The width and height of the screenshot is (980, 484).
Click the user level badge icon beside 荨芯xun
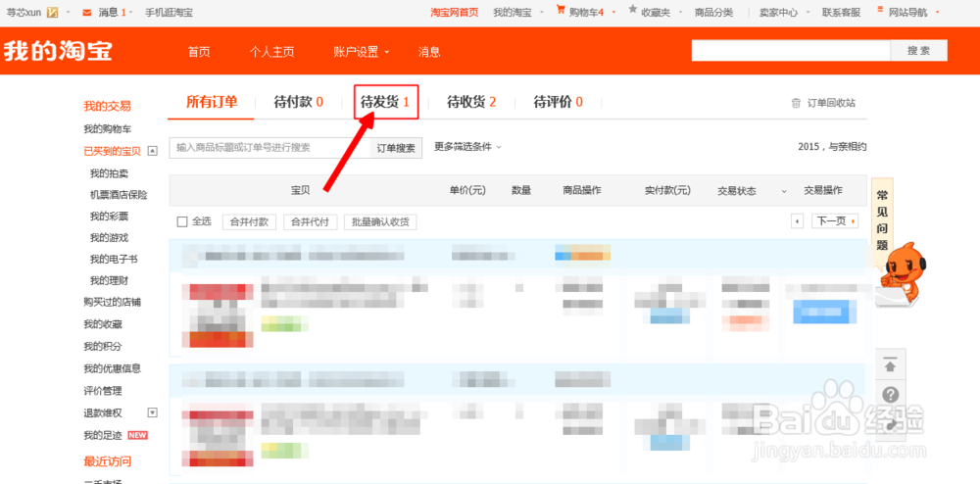(53, 13)
